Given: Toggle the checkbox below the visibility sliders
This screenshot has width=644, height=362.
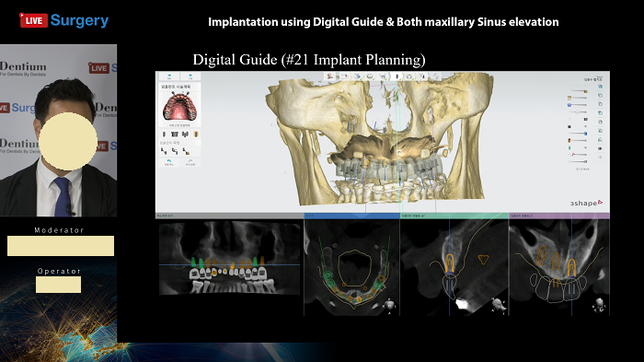Looking at the screenshot, I should click(x=577, y=169).
